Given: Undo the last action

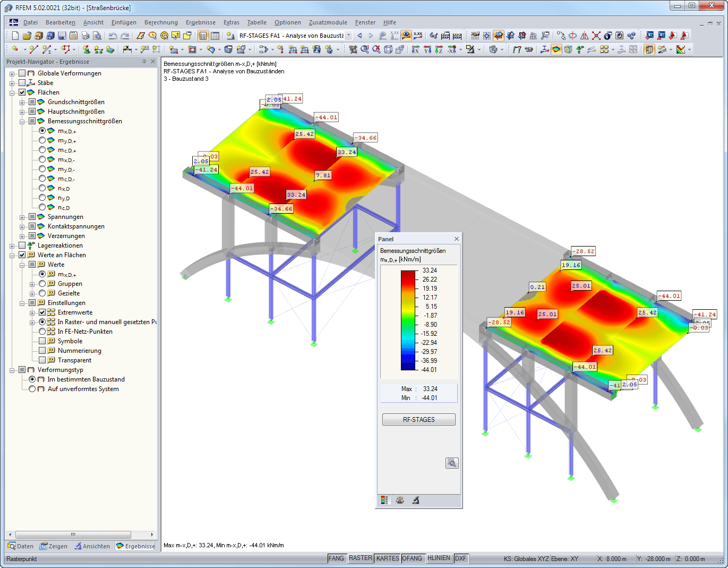Looking at the screenshot, I should 113,36.
